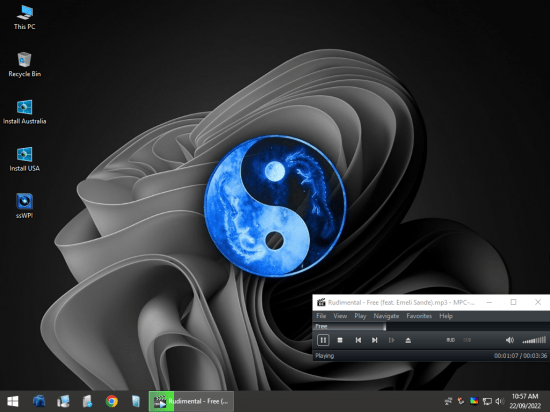Viewport: 550px width, 412px height.
Task: Select the Install Australia desktop icon
Action: (24, 112)
